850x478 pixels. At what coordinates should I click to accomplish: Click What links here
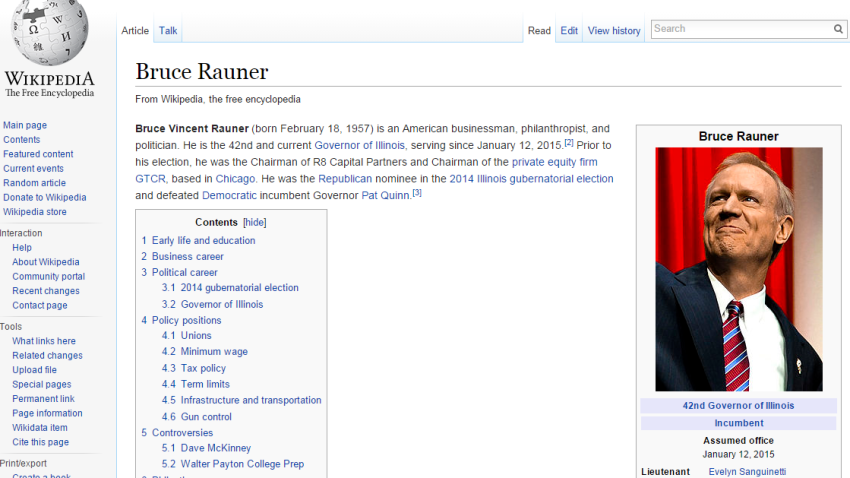[x=44, y=341]
